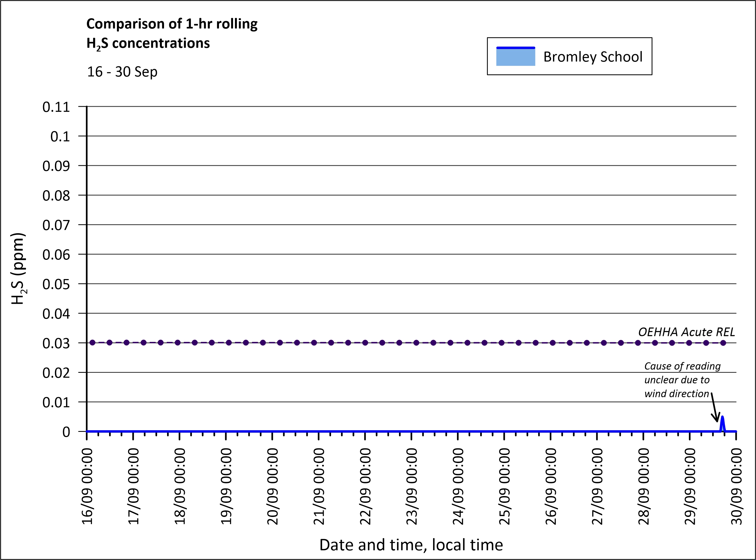
Task: Click the 0.1 y-axis label
Action: coord(60,137)
